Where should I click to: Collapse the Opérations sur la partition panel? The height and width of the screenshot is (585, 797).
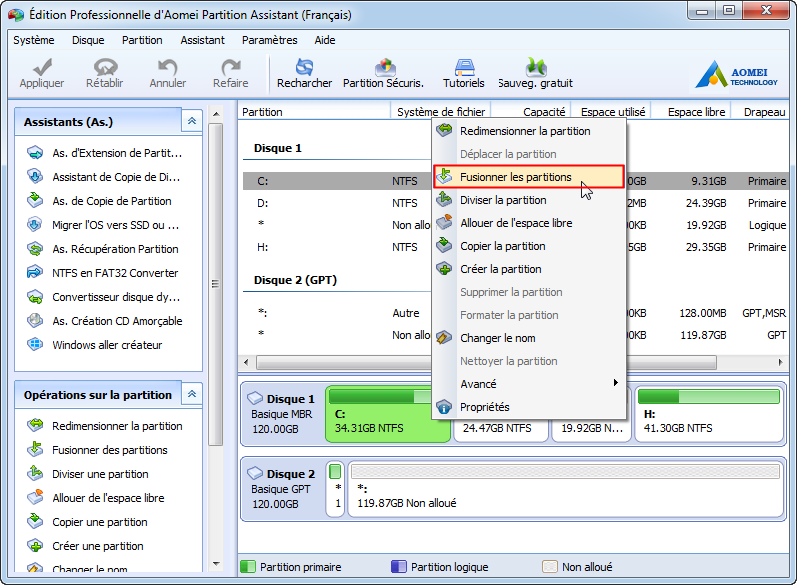click(x=192, y=394)
